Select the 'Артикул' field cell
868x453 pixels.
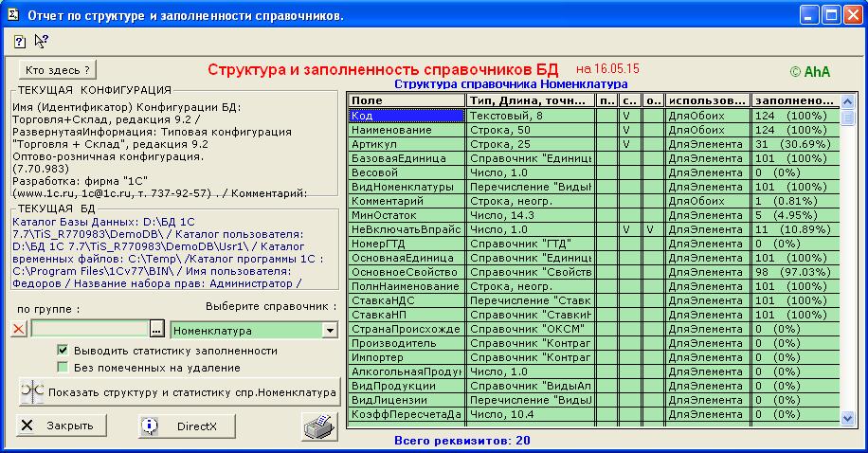(x=407, y=144)
